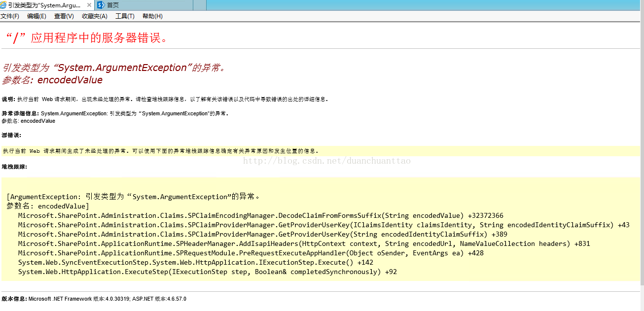Viewport: 644px width, 311px height.
Task: Click the italic text 参数名: encodedValue
Action: pos(52,80)
